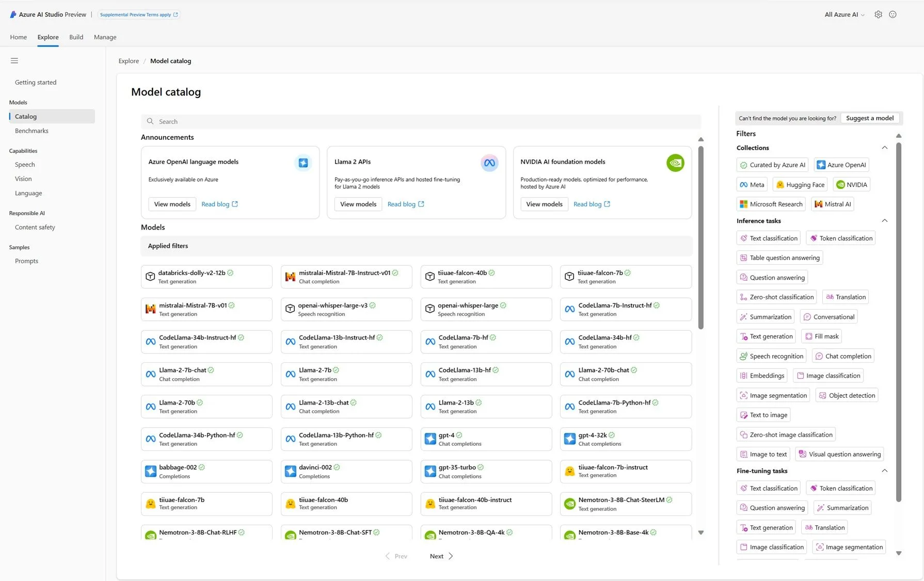
Task: Click the NVIDIA logo in announcements card
Action: (675, 163)
